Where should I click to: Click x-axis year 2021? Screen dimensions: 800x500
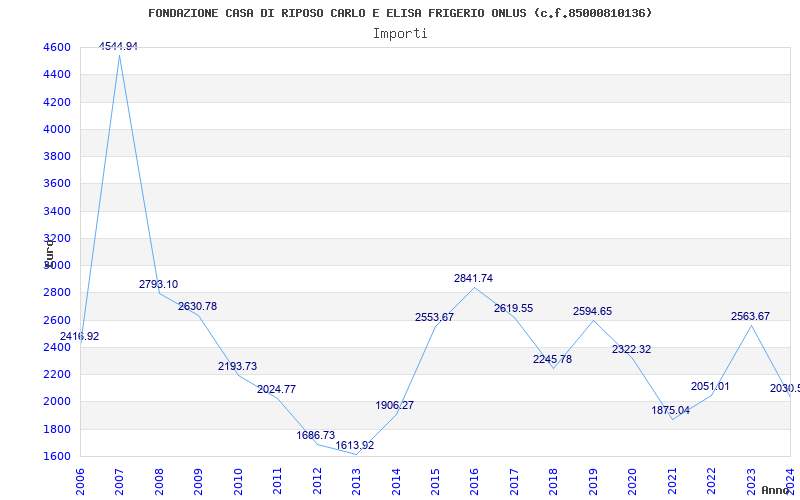click(x=672, y=482)
